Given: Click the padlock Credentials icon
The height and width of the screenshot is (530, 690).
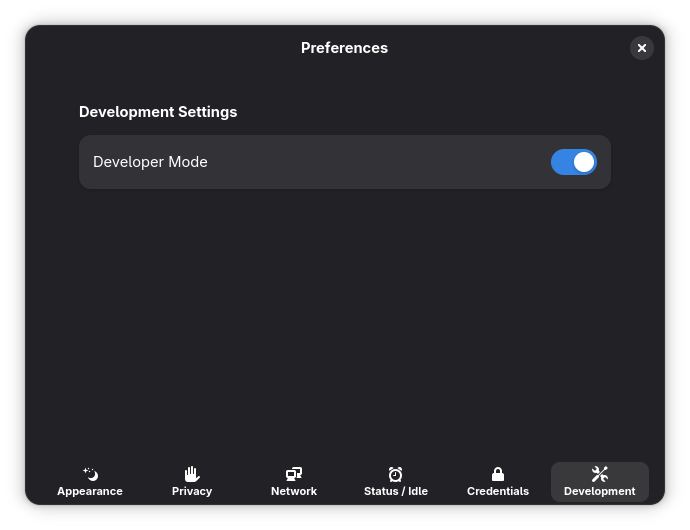Looking at the screenshot, I should 498,474.
